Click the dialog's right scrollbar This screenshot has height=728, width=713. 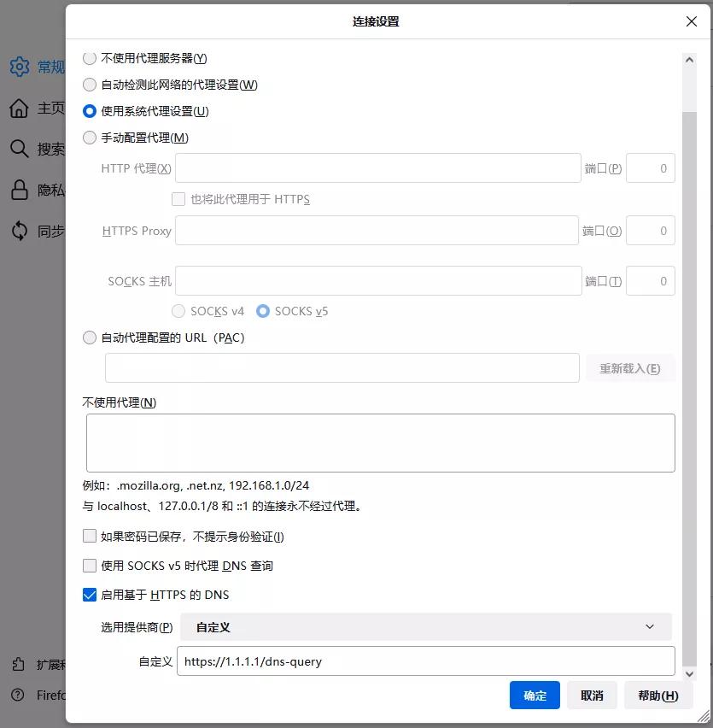[x=689, y=342]
